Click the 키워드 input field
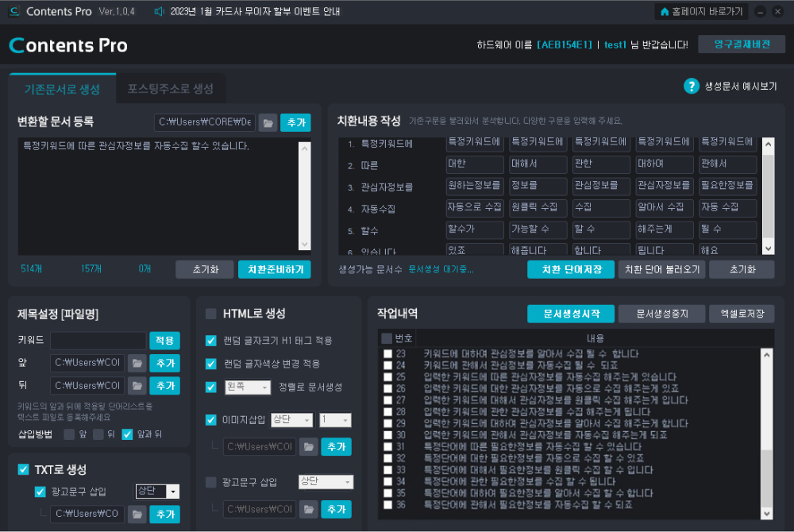Screen dimensions: 794x532 coord(98,341)
